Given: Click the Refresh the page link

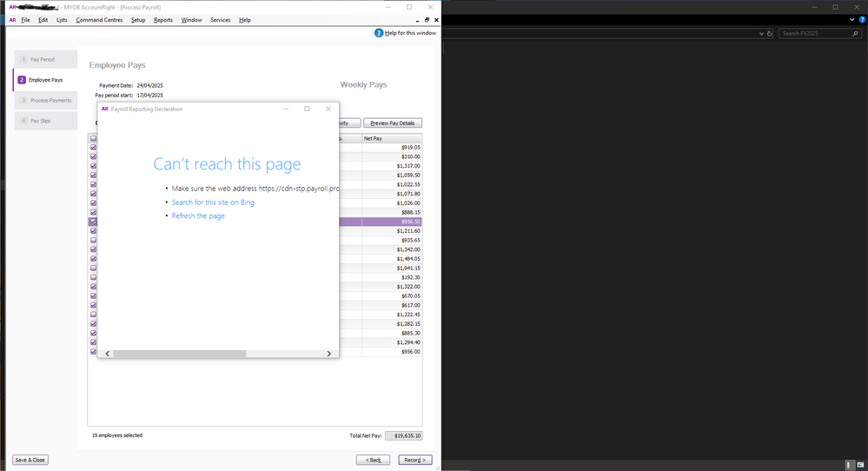Looking at the screenshot, I should tap(198, 216).
